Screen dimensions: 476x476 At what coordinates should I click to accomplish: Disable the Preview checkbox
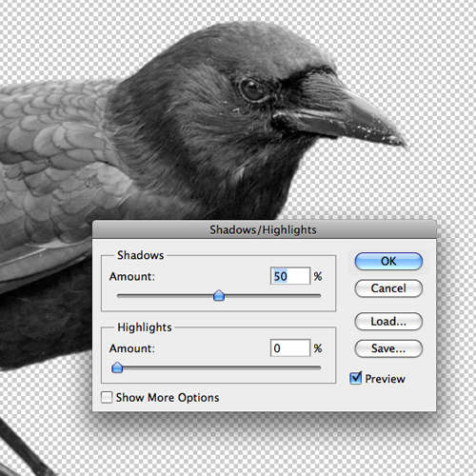[355, 378]
